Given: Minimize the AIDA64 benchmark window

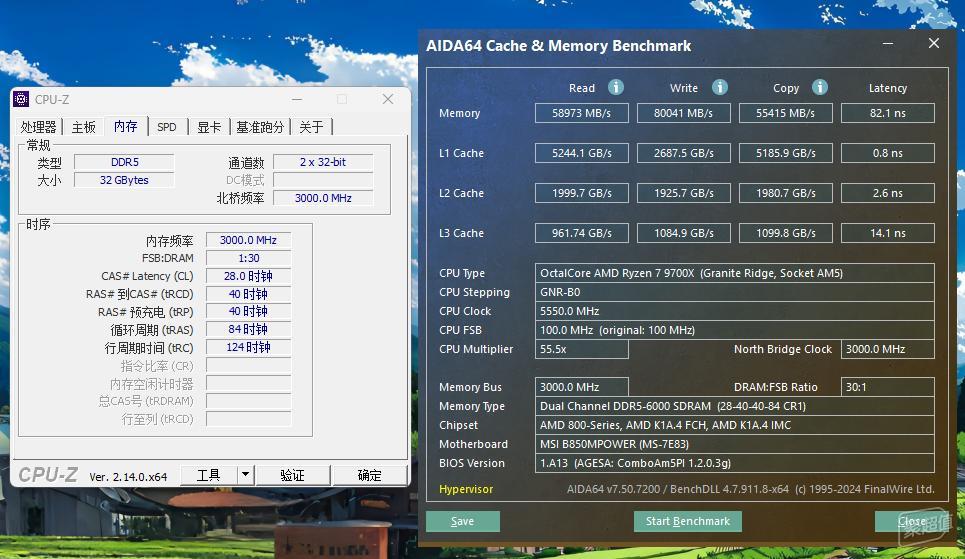Looking at the screenshot, I should [x=888, y=44].
